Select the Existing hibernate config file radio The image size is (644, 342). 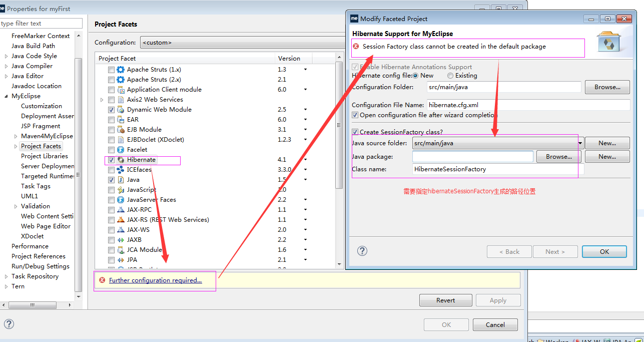[x=450, y=76]
